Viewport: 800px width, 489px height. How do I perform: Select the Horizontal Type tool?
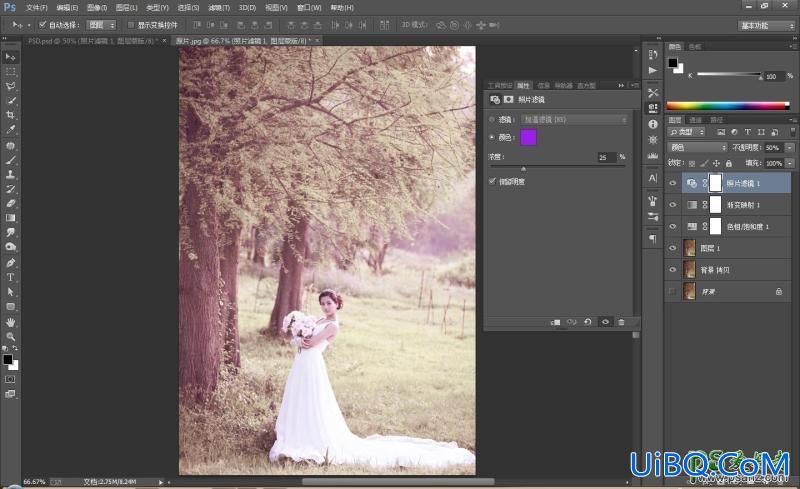pos(10,277)
